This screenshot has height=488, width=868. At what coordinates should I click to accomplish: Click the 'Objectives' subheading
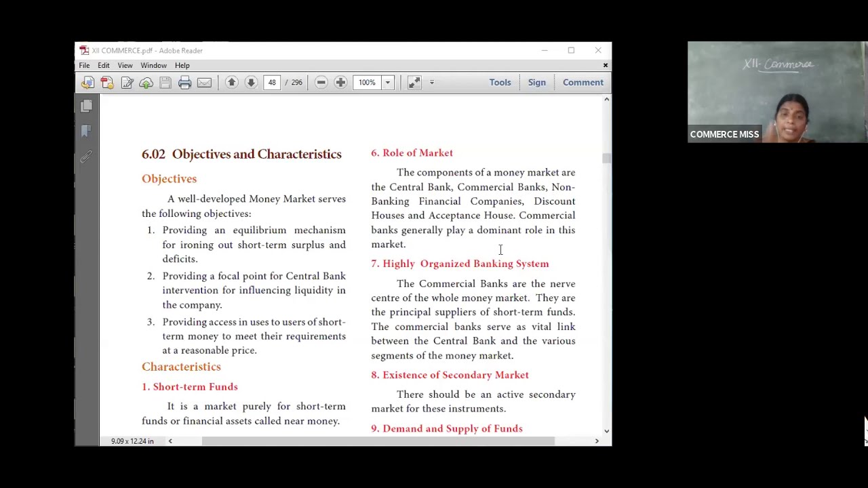point(169,178)
